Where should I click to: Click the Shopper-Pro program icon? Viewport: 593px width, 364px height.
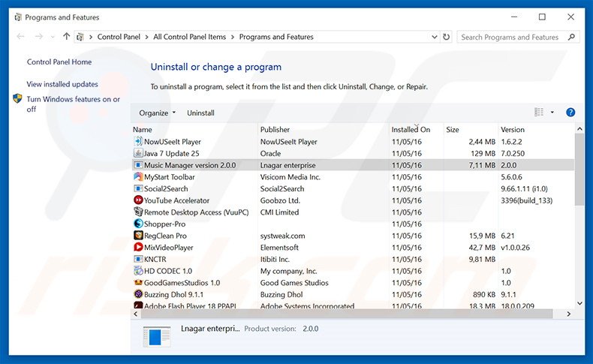pos(138,224)
